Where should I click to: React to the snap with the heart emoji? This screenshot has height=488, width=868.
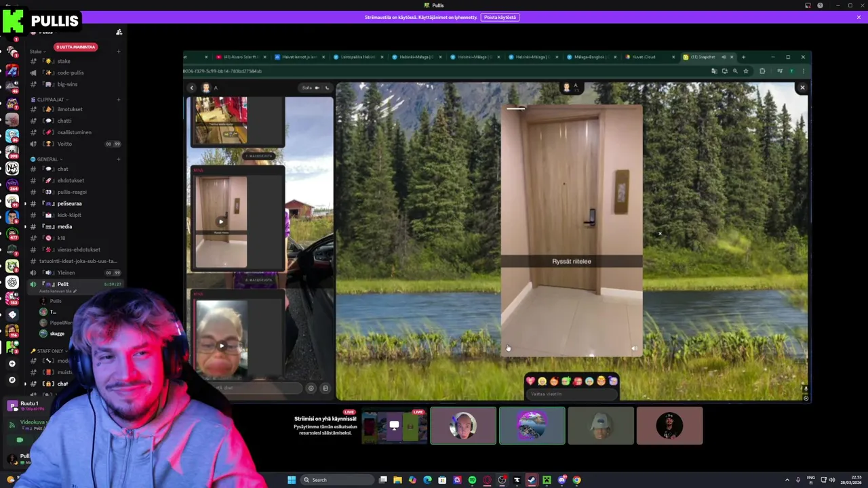[530, 381]
